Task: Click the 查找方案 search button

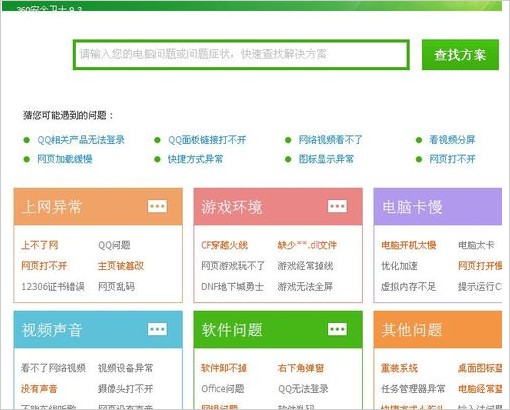Action: tap(460, 55)
